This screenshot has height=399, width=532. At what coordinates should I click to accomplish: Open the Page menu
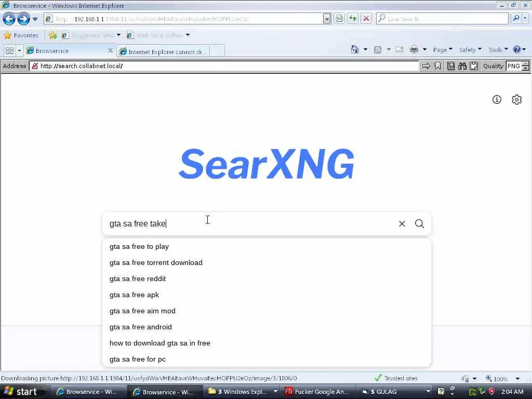(443, 50)
